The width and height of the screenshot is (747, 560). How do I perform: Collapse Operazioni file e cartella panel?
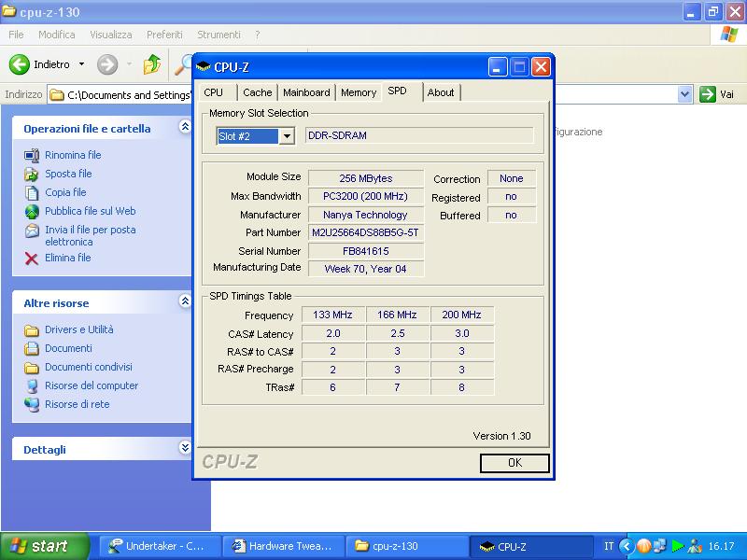point(185,126)
